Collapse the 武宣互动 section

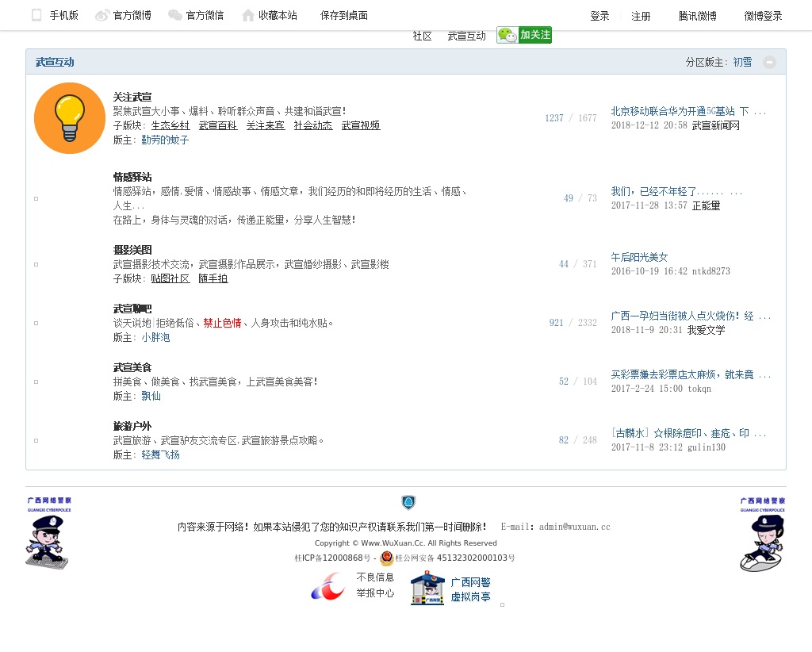pyautogui.click(x=769, y=62)
